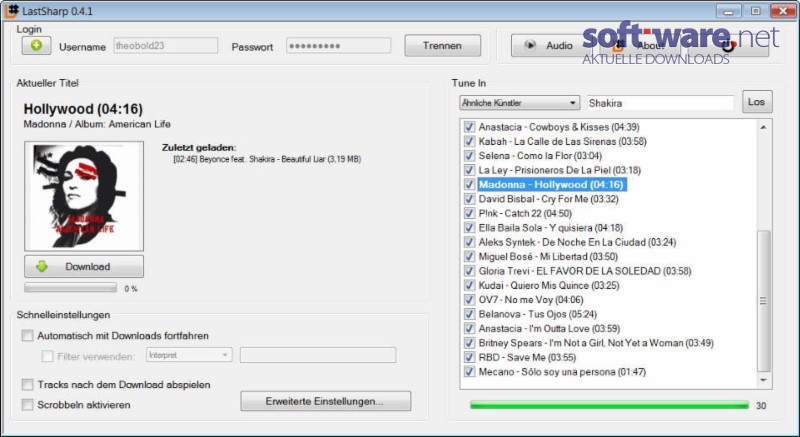
Task: Uncheck OV7 - No me Voy checkbox
Action: click(469, 299)
